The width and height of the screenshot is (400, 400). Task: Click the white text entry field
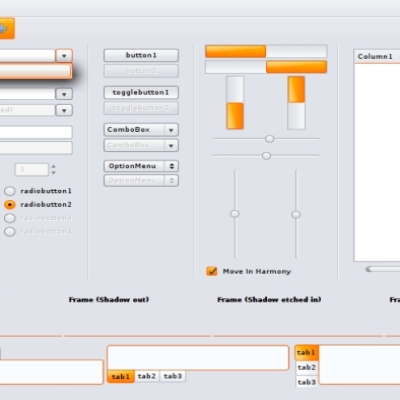pos(36,132)
